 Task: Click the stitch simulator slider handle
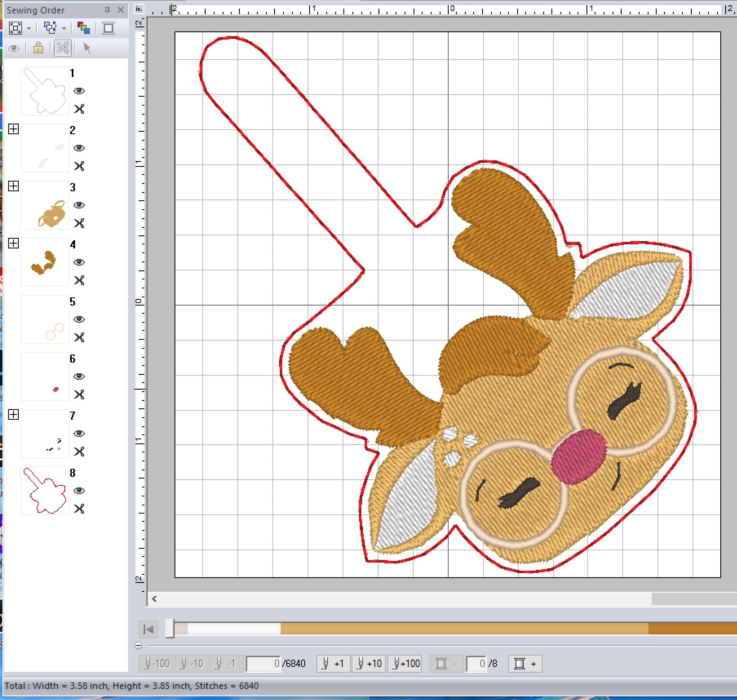click(x=170, y=629)
